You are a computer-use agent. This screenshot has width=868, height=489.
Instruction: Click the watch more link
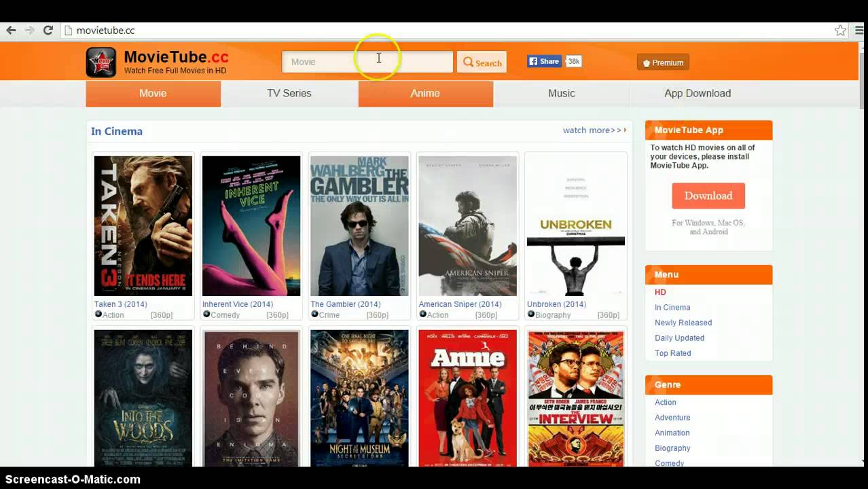(594, 130)
